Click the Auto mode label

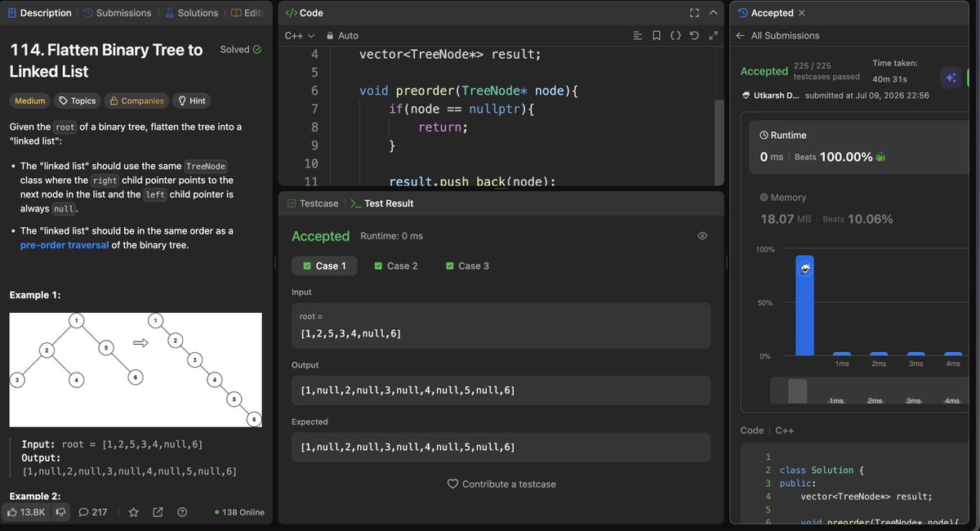pos(348,36)
